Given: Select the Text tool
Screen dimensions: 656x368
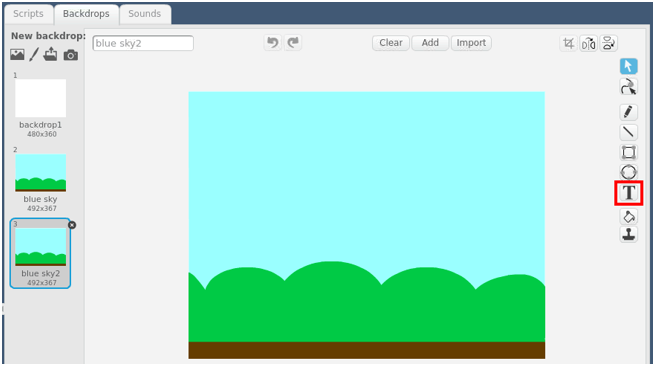Looking at the screenshot, I should click(628, 193).
